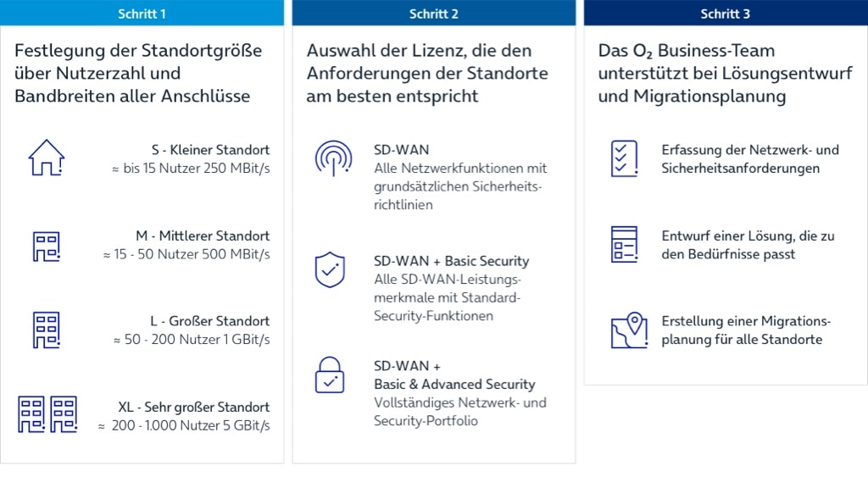This screenshot has height=488, width=868.
Task: Collapse the Schritt 2 panel
Action: point(434,14)
